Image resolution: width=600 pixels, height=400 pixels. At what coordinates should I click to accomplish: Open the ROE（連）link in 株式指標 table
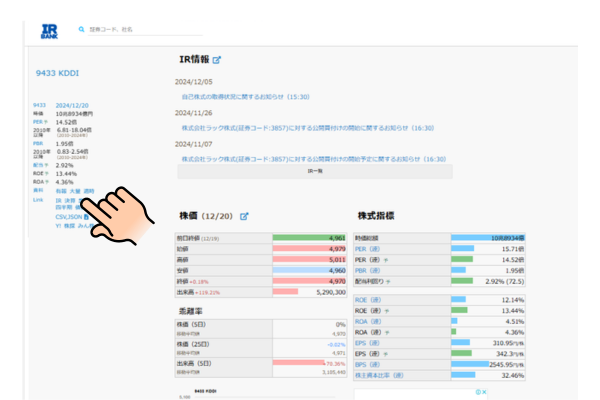coord(368,300)
